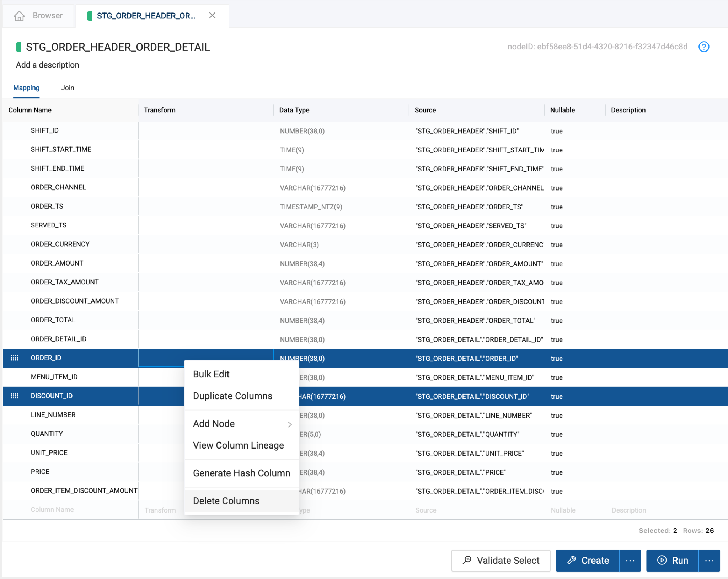
Task: Click the help question mark icon
Action: click(x=703, y=47)
